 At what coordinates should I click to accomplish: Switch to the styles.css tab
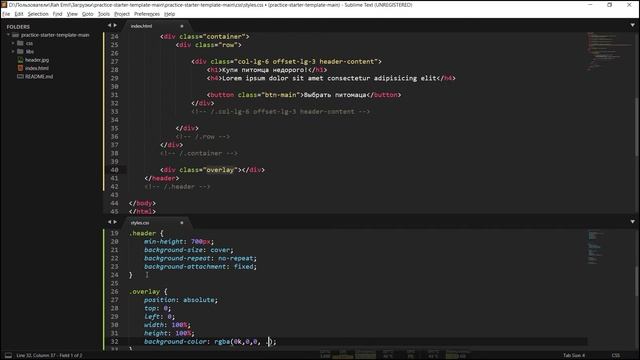140,223
